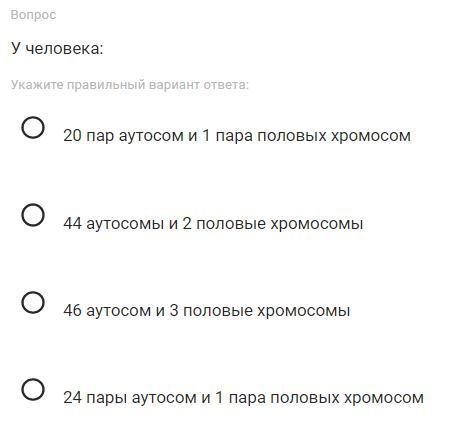
Task: Click the word "хромосомы" in the 46 аутосом answer
Action: click(x=304, y=311)
